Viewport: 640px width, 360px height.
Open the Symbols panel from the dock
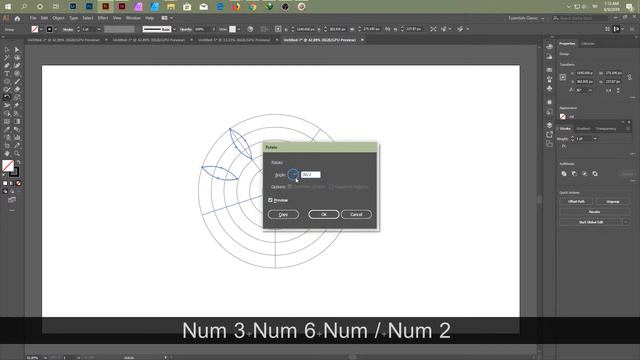pyautogui.click(x=549, y=88)
